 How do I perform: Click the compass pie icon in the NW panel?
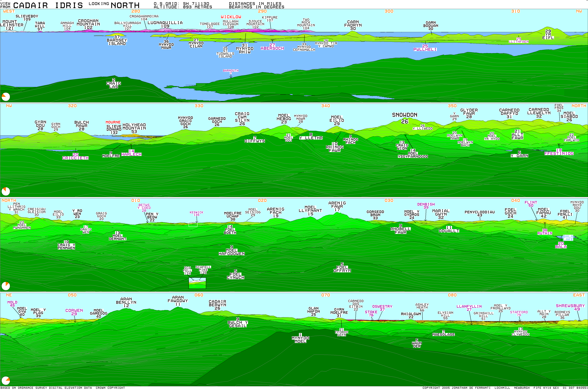(x=6, y=191)
